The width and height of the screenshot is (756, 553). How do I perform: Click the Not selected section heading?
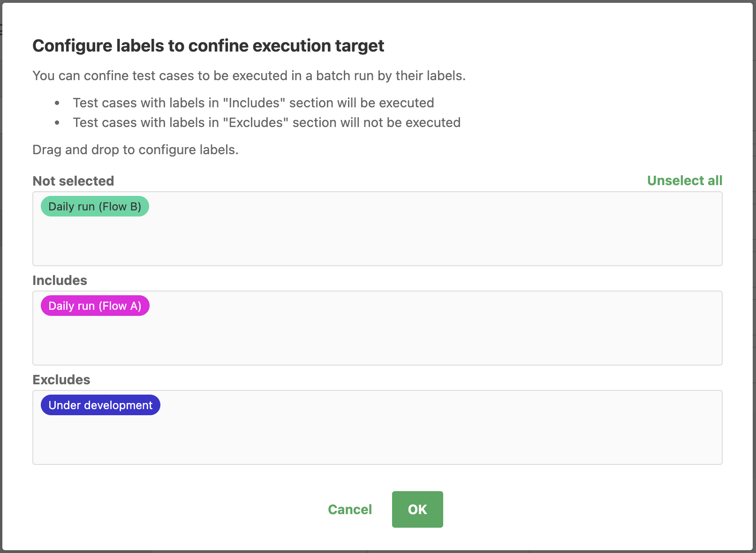click(x=73, y=181)
